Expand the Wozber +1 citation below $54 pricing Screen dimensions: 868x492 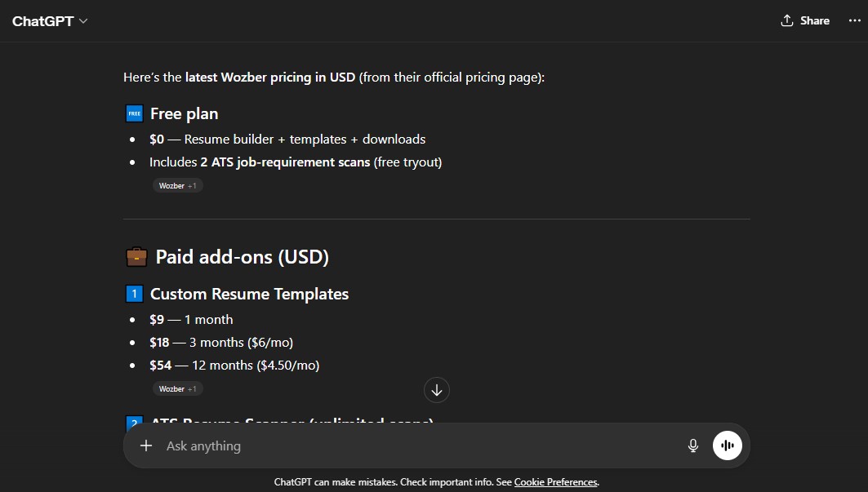(177, 388)
